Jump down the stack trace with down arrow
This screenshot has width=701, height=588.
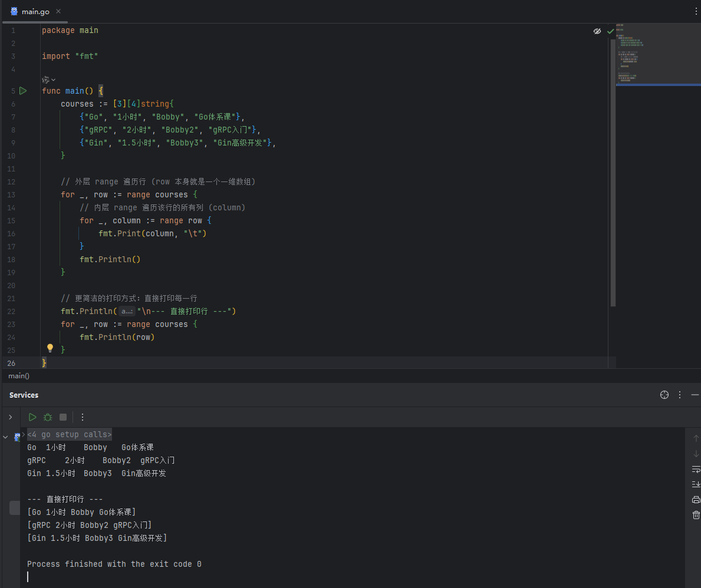(x=696, y=454)
